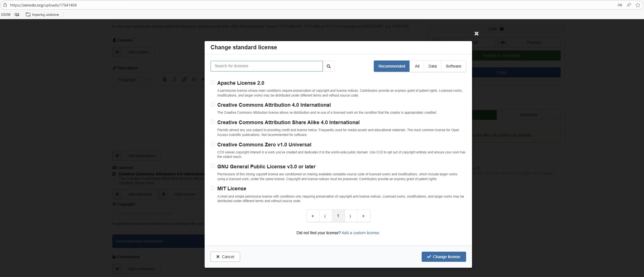Go to previous page of licenses
The height and width of the screenshot is (277, 644).
[325, 216]
